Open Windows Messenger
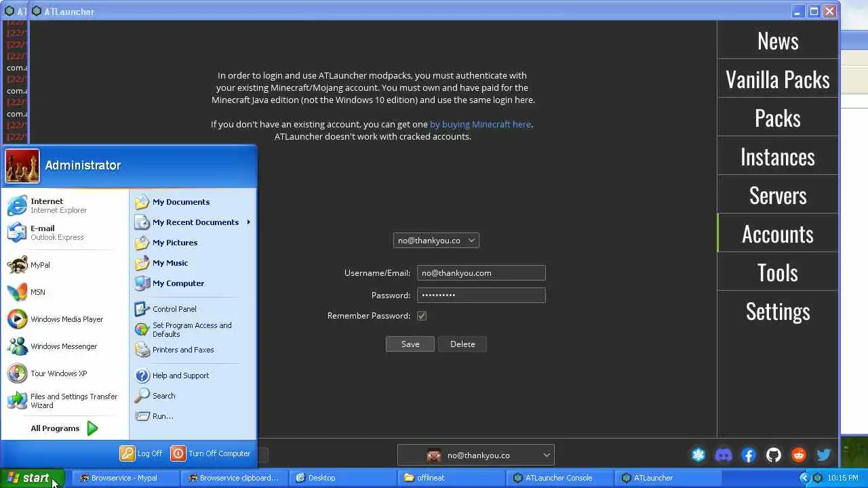The width and height of the screenshot is (868, 488). tap(65, 346)
